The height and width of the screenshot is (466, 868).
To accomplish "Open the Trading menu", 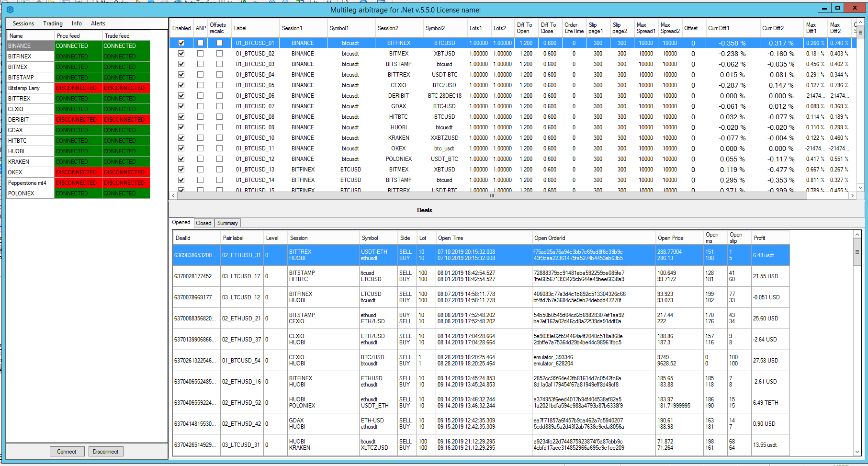I will coord(53,23).
